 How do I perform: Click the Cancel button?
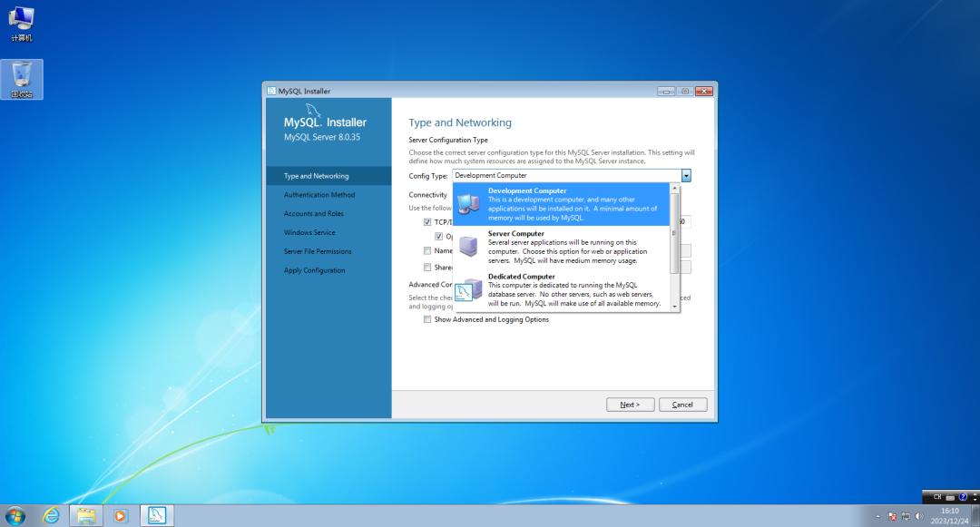(682, 405)
